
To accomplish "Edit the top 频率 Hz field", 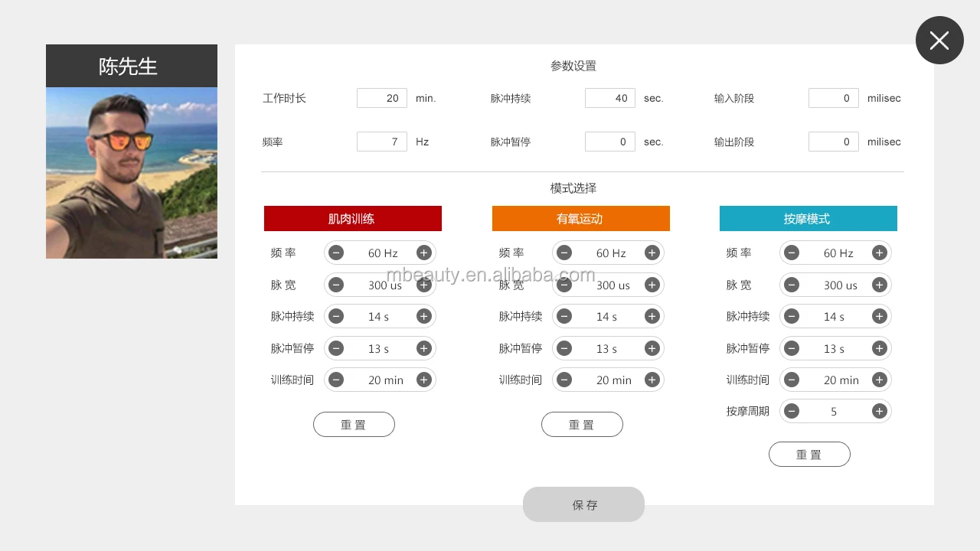I will pos(382,142).
